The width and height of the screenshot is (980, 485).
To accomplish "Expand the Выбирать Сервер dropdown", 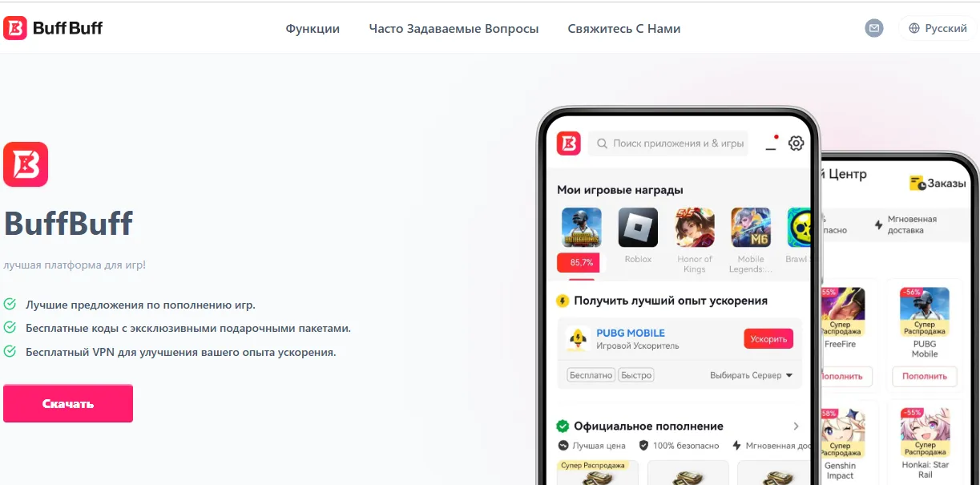I will pyautogui.click(x=751, y=375).
